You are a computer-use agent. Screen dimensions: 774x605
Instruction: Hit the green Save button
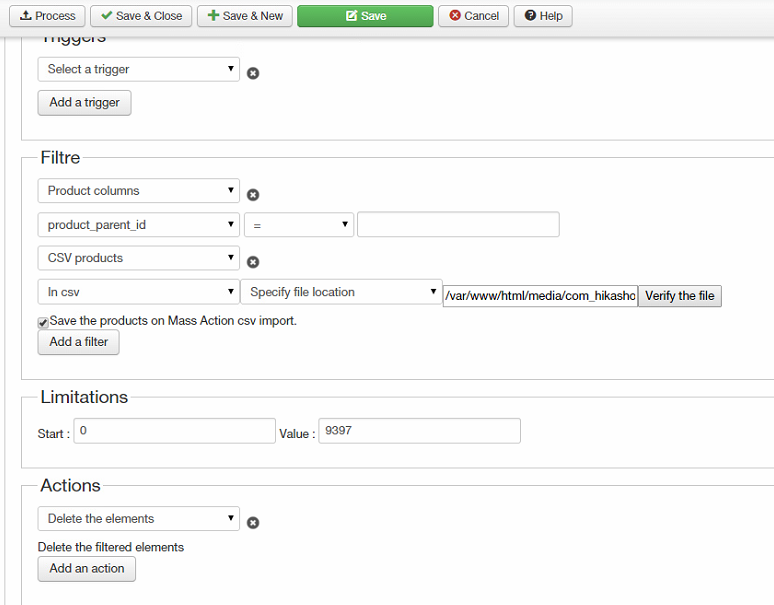pyautogui.click(x=365, y=16)
